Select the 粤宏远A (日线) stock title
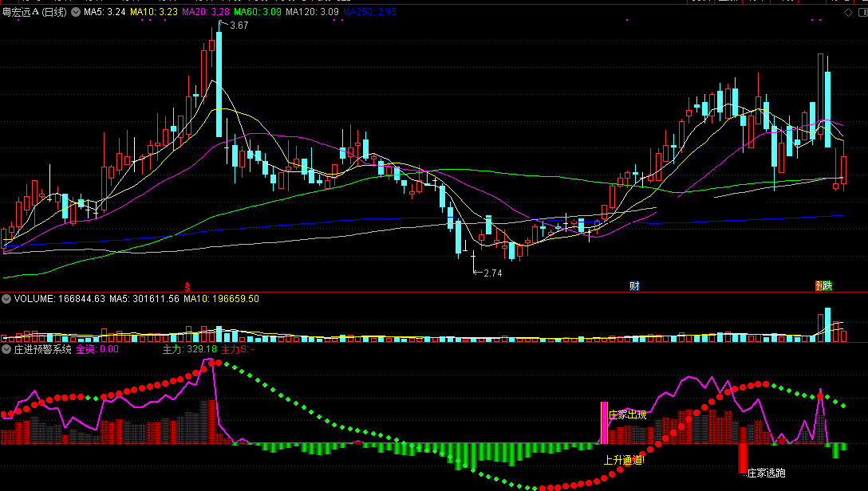The height and width of the screenshot is (491, 868). point(34,12)
